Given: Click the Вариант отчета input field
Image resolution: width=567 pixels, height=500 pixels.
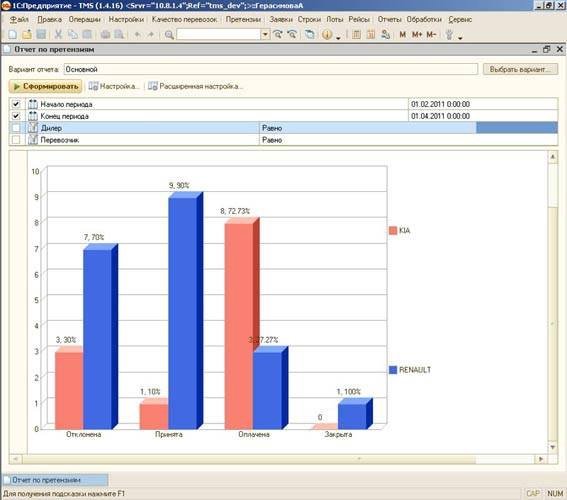Looking at the screenshot, I should [x=270, y=69].
